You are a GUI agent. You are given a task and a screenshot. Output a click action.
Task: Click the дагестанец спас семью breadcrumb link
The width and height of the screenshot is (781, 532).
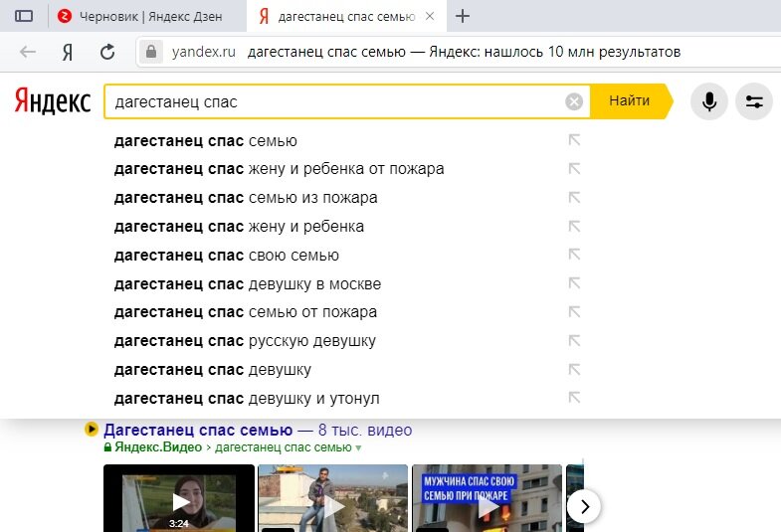click(283, 447)
